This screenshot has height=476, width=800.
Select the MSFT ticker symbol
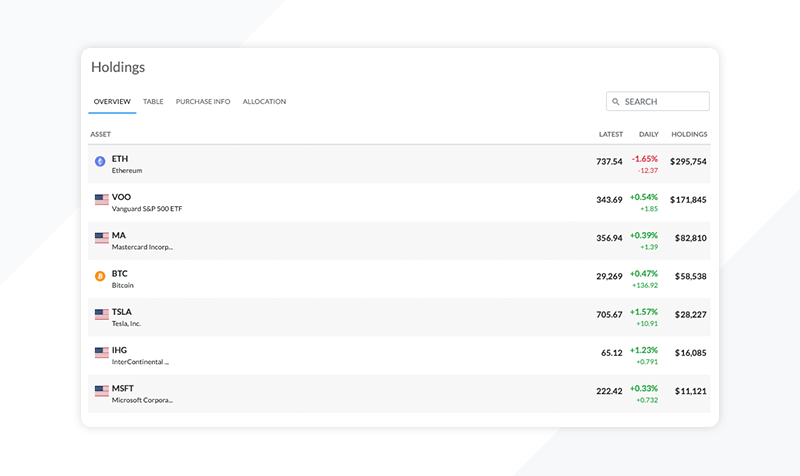(x=123, y=388)
